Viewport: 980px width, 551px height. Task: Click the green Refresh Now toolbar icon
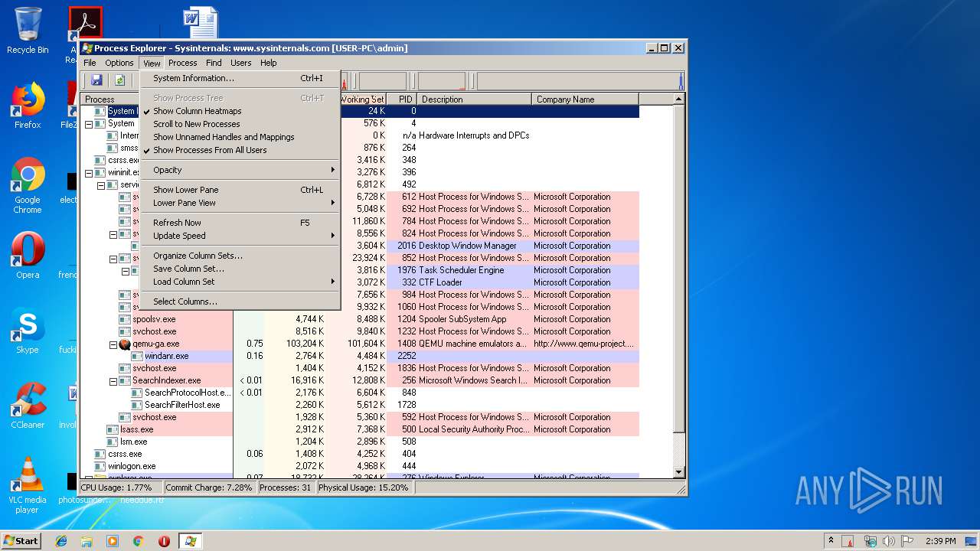(x=120, y=80)
